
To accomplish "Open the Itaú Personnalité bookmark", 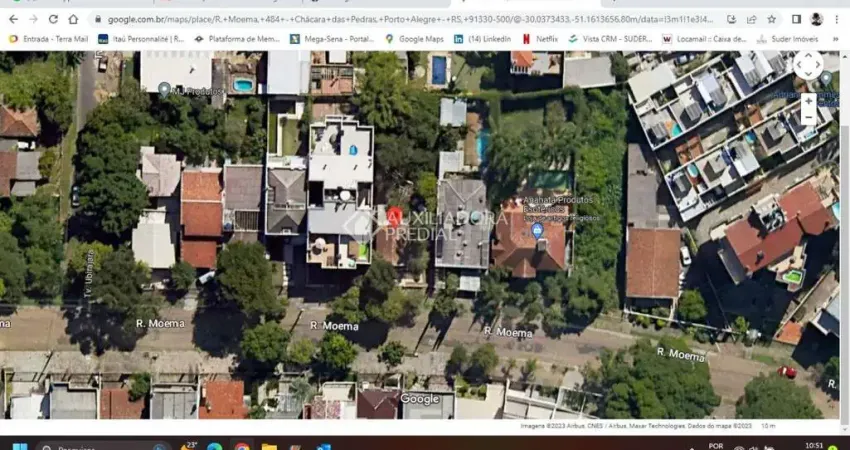I will 141,39.
